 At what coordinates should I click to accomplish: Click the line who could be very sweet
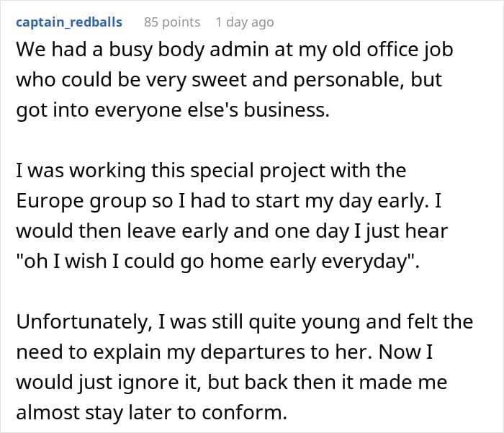229,80
